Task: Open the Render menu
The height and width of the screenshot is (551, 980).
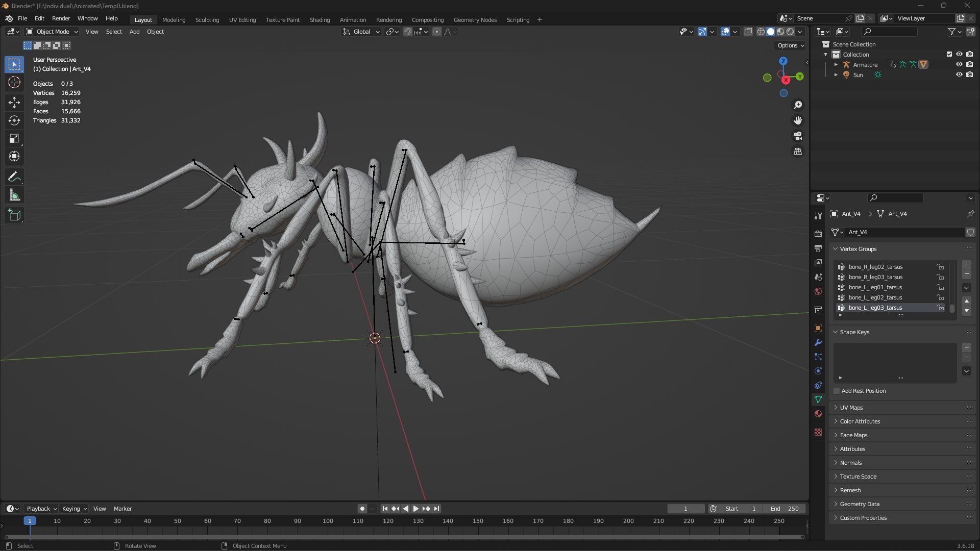Action: click(61, 18)
